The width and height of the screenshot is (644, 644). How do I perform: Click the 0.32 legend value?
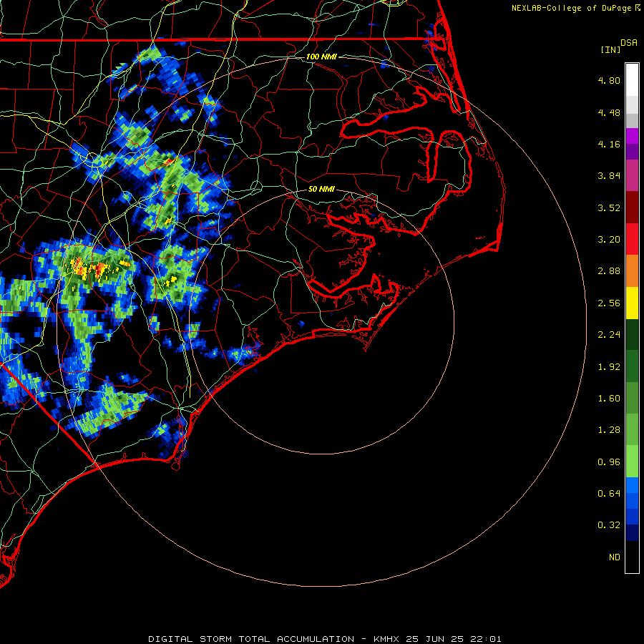pyautogui.click(x=609, y=525)
